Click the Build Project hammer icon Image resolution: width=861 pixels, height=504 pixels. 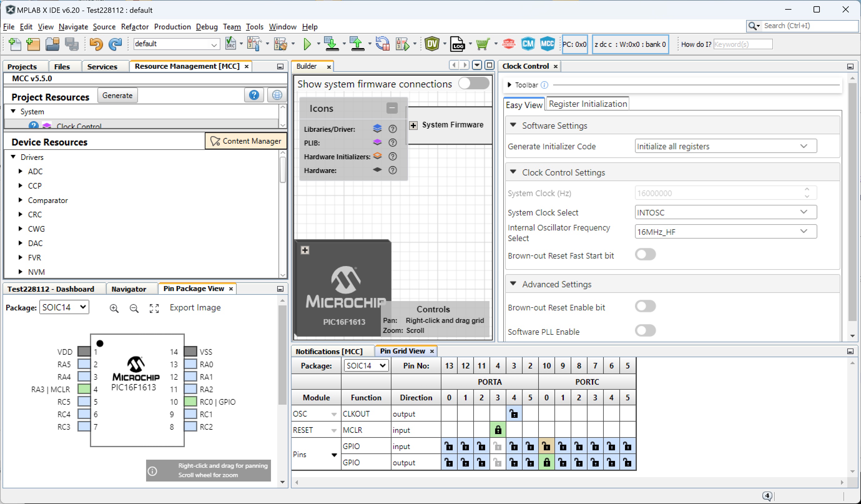pos(254,44)
